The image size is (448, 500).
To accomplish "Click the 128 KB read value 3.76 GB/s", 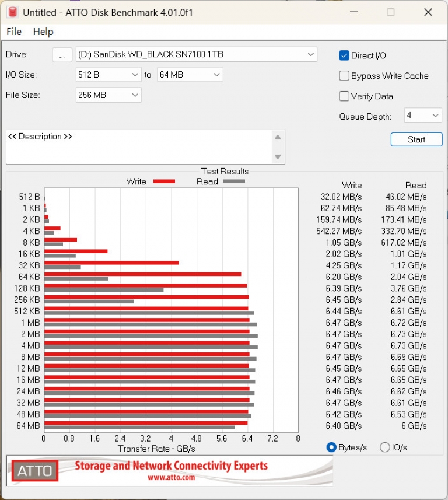I will (409, 289).
